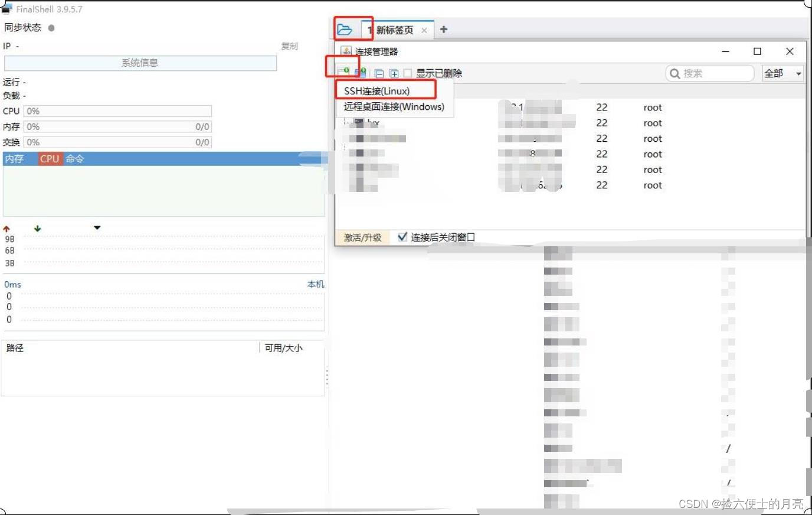The height and width of the screenshot is (515, 812).
Task: Click the side panel divider handle dots
Action: 327,377
